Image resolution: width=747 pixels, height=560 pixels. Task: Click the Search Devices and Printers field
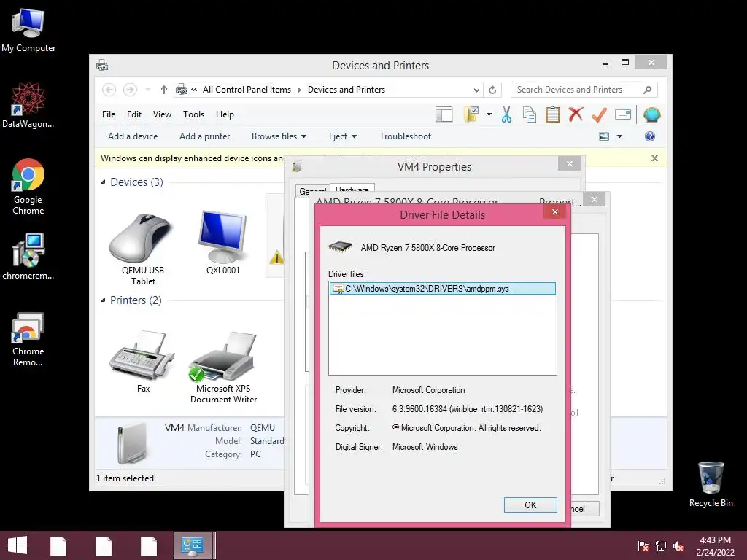pos(584,90)
